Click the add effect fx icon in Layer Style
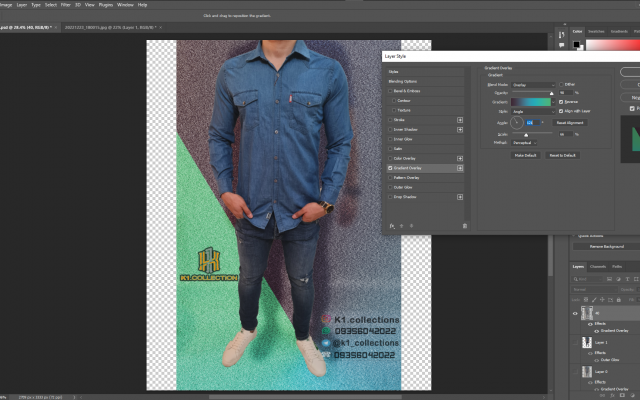Image resolution: width=640 pixels, height=400 pixels. (392, 226)
